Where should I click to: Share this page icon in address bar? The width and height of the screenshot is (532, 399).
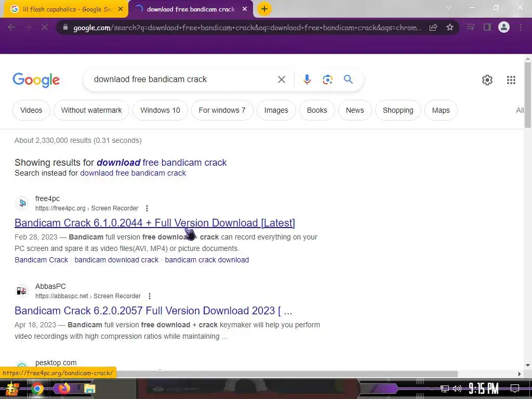click(433, 28)
